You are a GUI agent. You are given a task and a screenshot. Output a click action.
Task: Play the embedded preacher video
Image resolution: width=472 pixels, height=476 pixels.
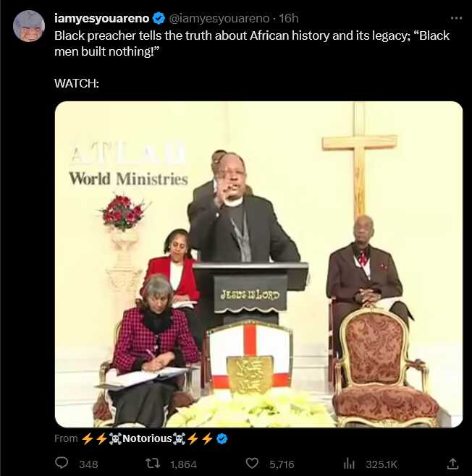coord(258,264)
